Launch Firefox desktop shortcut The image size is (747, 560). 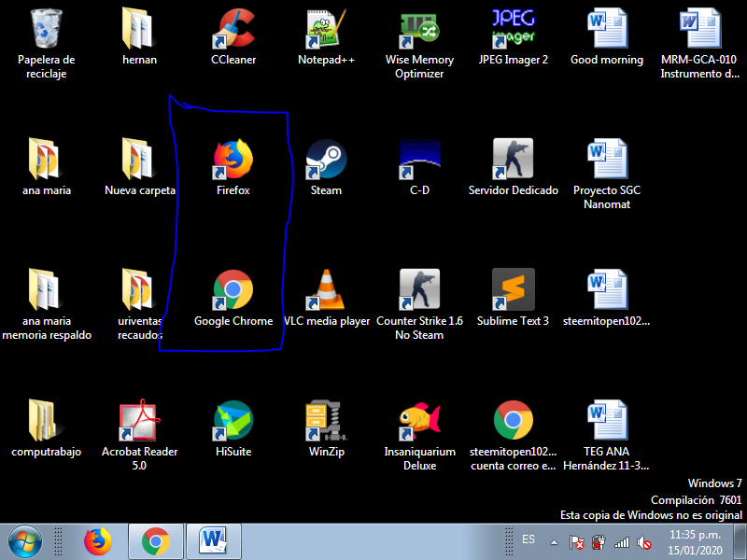pyautogui.click(x=233, y=160)
